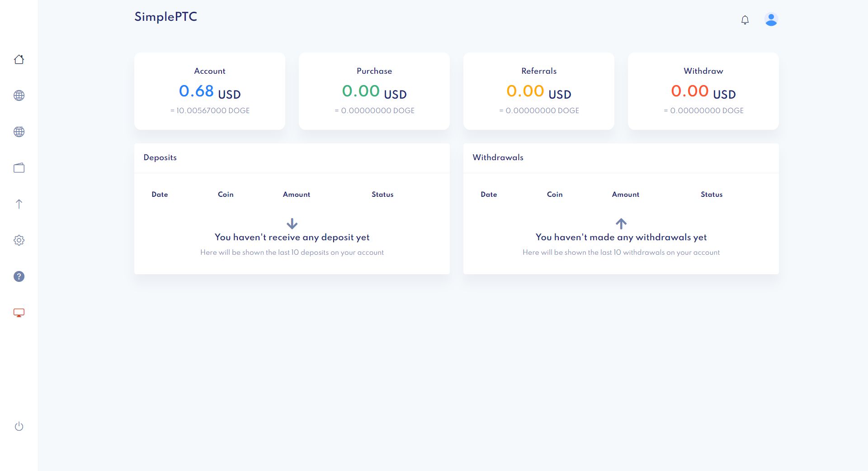Click the down-arrow icon in Deposits panel
Image resolution: width=868 pixels, height=471 pixels.
pos(292,224)
